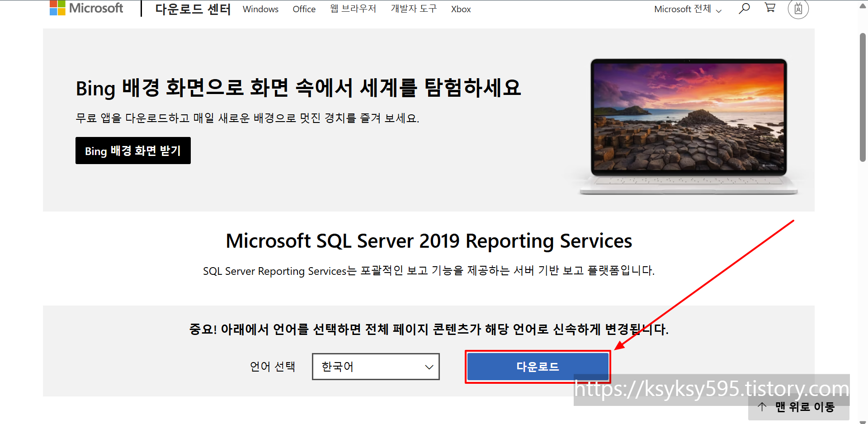This screenshot has width=868, height=424.
Task: Expand the Microsoft 전체 menu
Action: pos(688,9)
